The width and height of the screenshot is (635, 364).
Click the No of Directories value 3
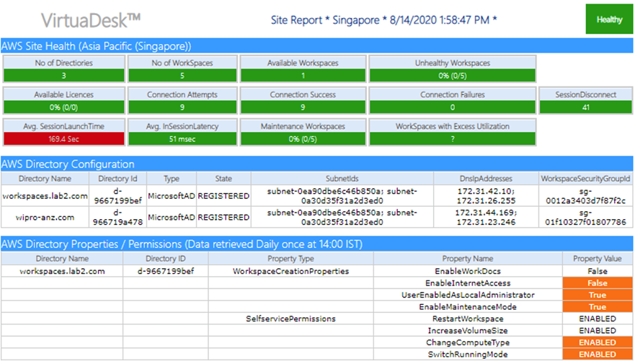[x=63, y=75]
